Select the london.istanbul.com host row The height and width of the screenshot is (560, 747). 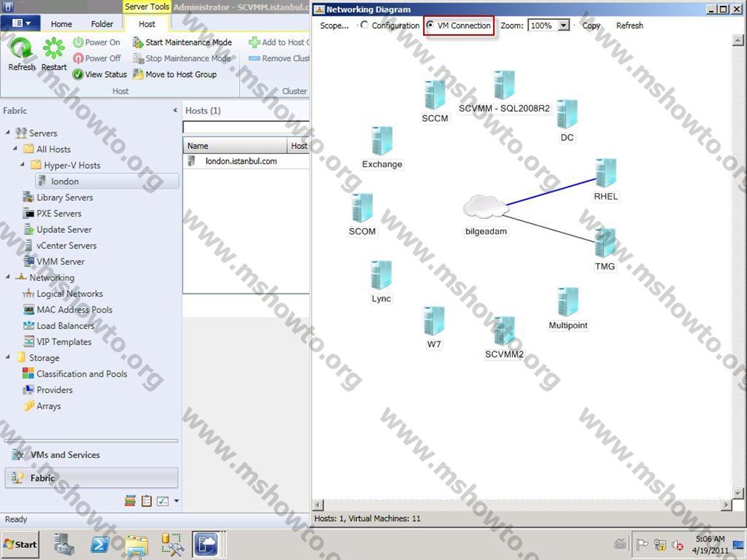coord(246,161)
